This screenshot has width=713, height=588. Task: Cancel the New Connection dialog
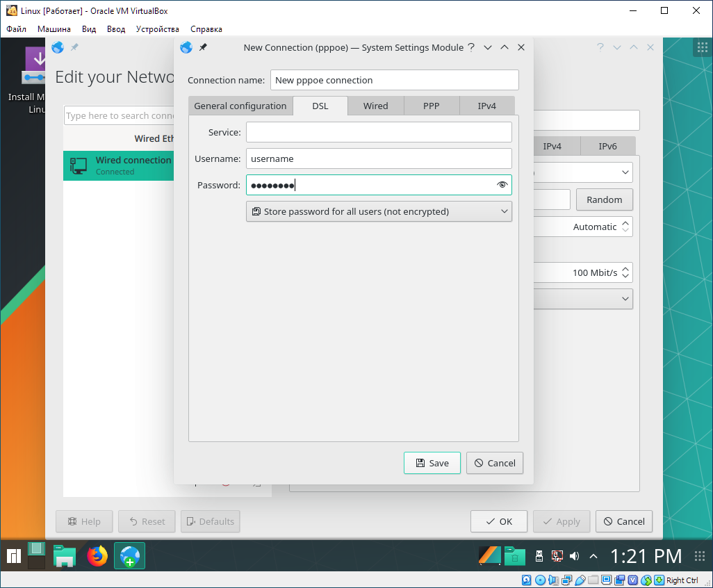[494, 463]
